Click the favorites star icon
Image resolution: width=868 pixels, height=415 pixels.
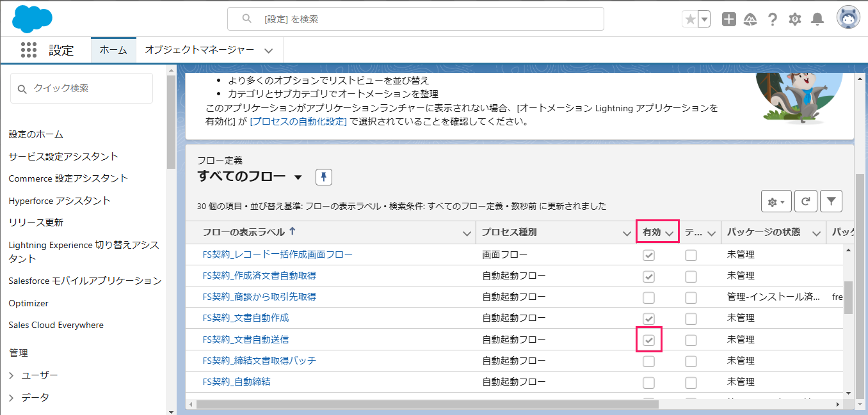[690, 19]
